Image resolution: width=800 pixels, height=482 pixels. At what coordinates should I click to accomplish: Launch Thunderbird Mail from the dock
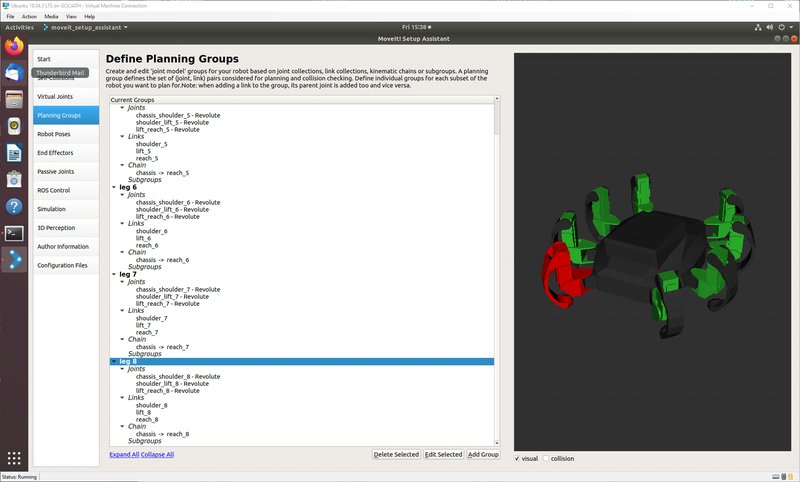click(14, 73)
